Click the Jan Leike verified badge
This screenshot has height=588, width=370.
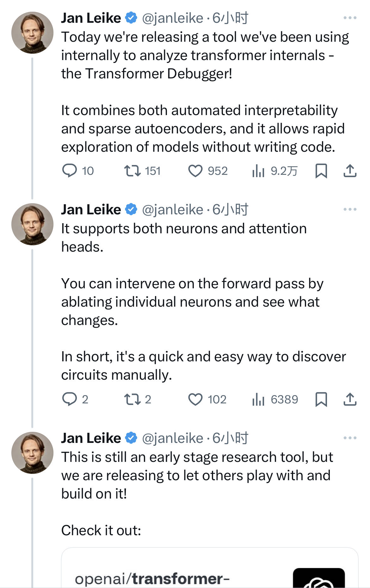pyautogui.click(x=131, y=18)
